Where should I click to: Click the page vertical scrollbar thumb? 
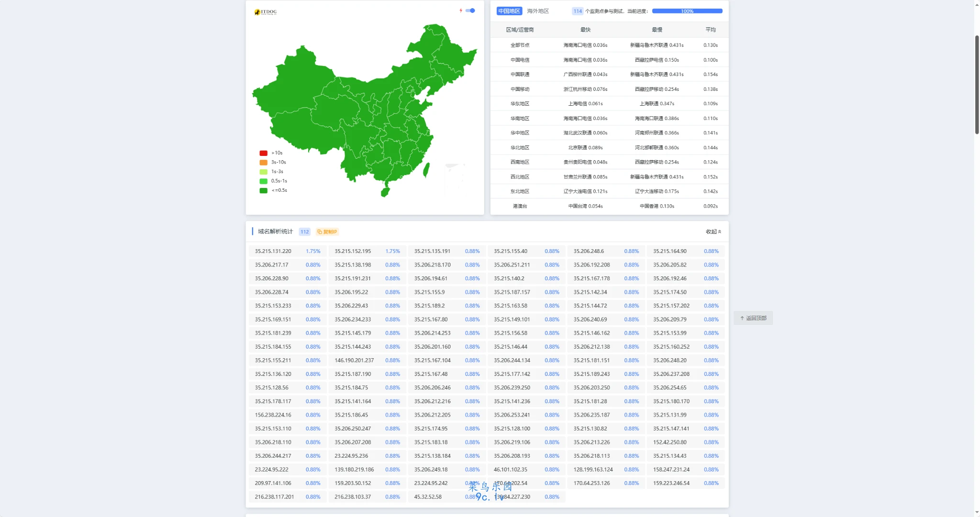pos(977,84)
